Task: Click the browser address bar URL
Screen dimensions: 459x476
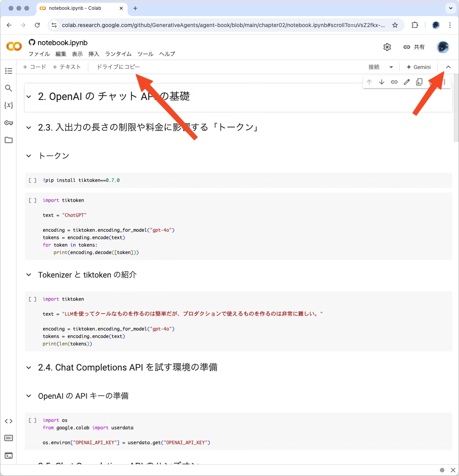Action: click(223, 25)
